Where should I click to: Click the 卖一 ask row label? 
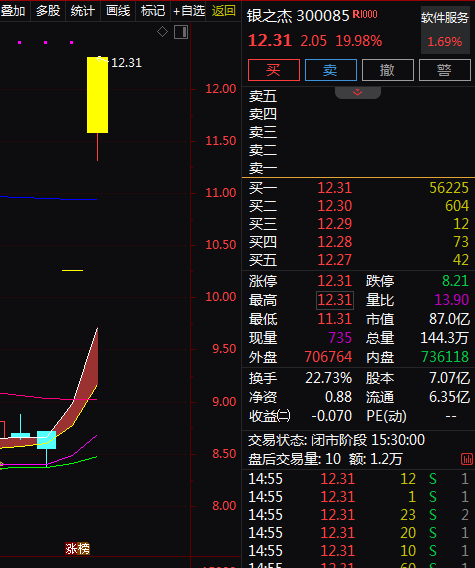coord(263,168)
